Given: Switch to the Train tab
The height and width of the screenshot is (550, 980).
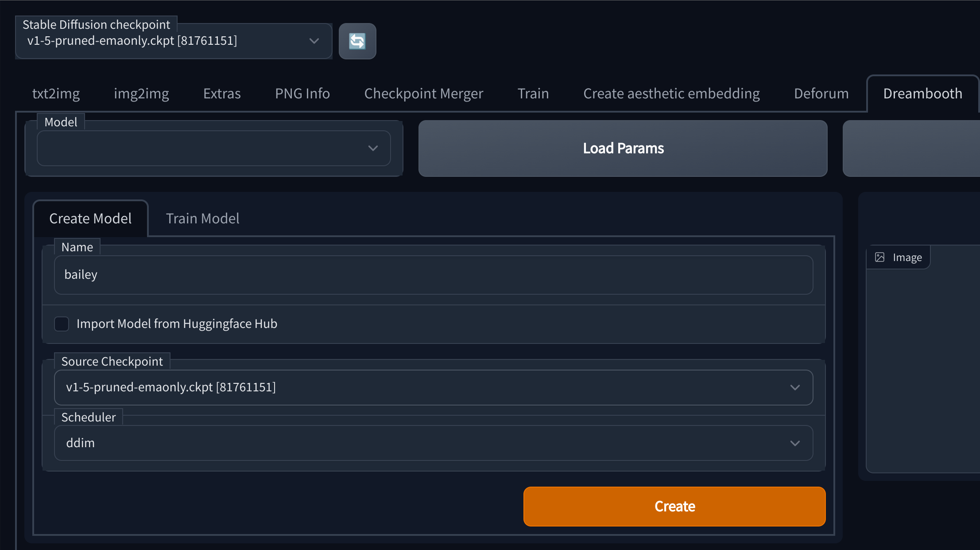Looking at the screenshot, I should click(533, 94).
